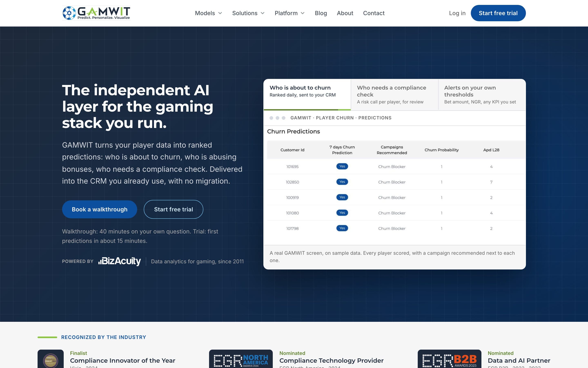
Task: Click the Apd L28 column header
Action: (491, 150)
